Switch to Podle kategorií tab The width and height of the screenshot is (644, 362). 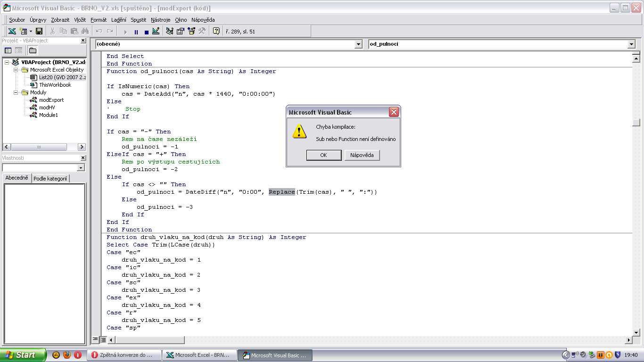50,179
